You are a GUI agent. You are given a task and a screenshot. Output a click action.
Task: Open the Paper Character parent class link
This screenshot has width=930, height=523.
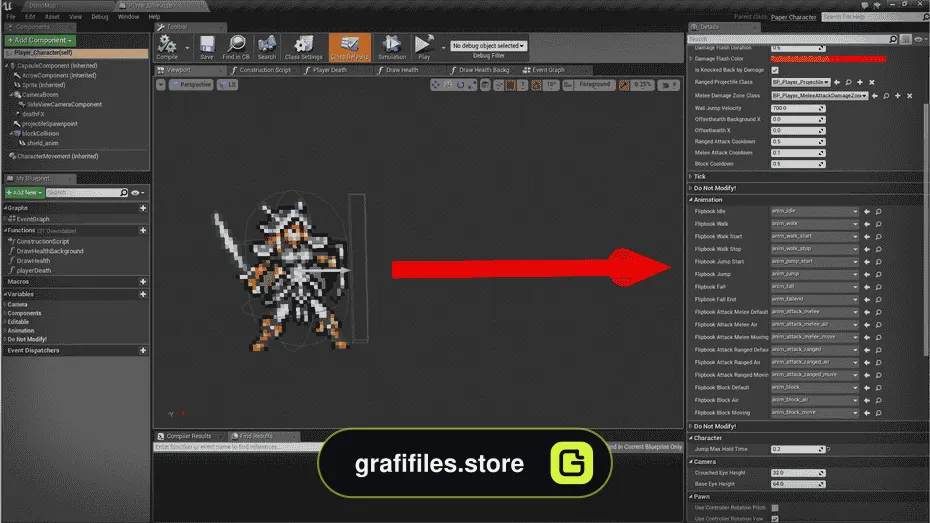(794, 17)
